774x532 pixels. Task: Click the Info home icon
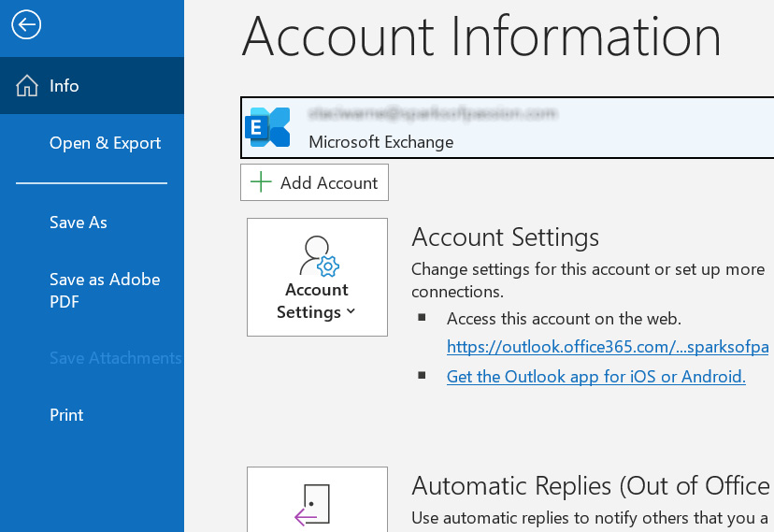click(27, 86)
